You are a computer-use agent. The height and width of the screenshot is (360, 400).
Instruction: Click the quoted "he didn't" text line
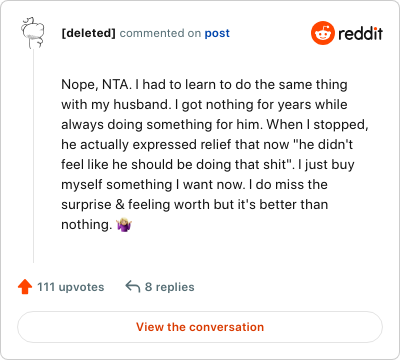tap(207, 145)
